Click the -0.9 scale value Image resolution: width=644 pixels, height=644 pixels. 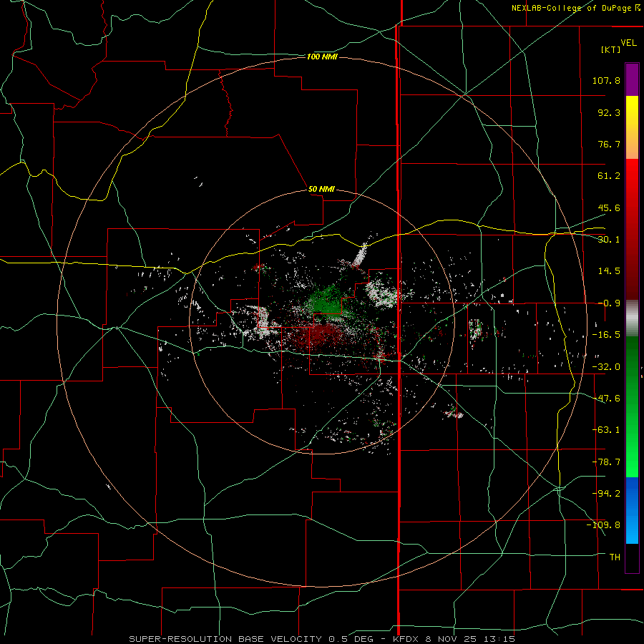coord(609,303)
